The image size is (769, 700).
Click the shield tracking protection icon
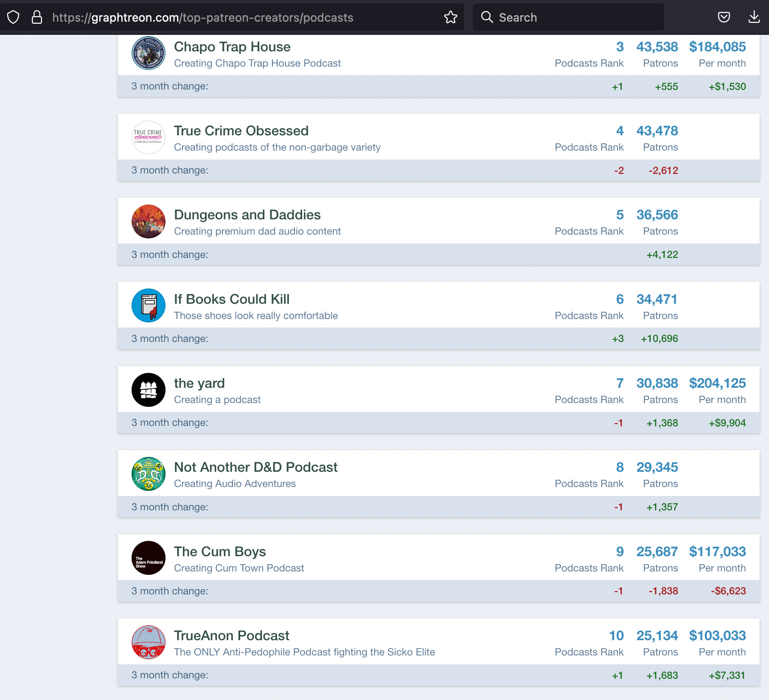[14, 17]
